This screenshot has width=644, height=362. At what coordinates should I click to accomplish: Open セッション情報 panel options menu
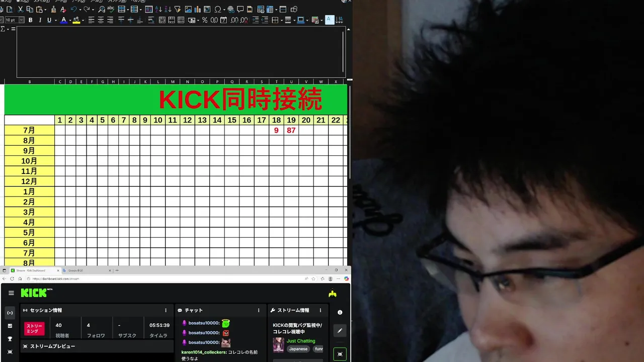[x=166, y=310]
